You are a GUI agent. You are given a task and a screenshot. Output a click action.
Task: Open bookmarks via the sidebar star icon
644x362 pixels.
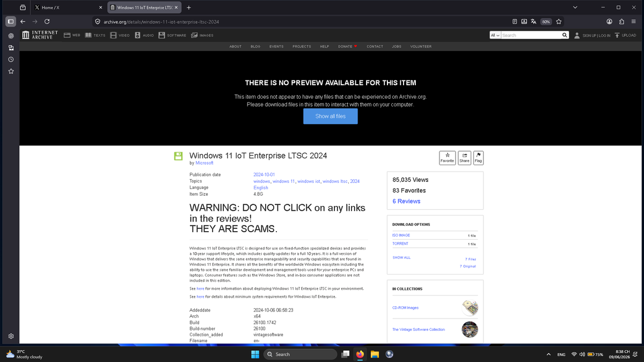[x=11, y=71]
